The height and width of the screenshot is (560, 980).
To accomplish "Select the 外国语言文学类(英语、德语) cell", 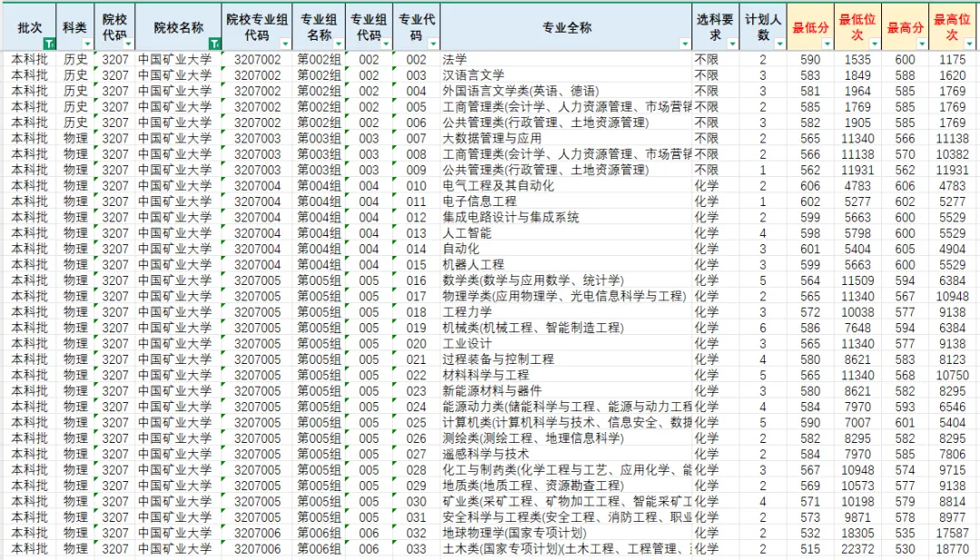I will click(566, 92).
